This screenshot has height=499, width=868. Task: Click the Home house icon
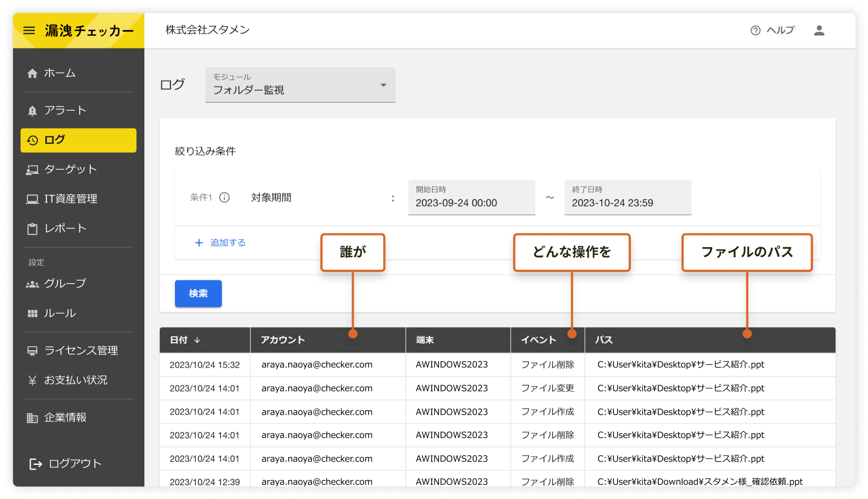(32, 73)
